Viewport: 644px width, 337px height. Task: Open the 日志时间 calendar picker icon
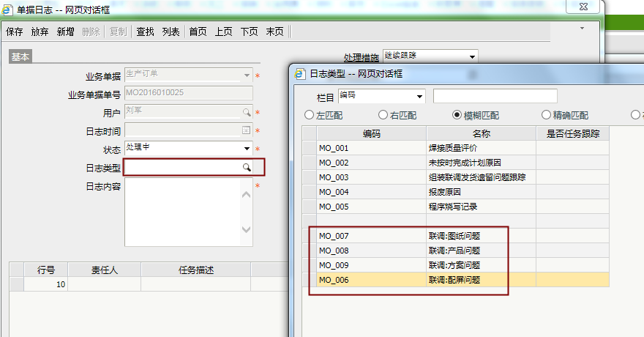point(247,130)
